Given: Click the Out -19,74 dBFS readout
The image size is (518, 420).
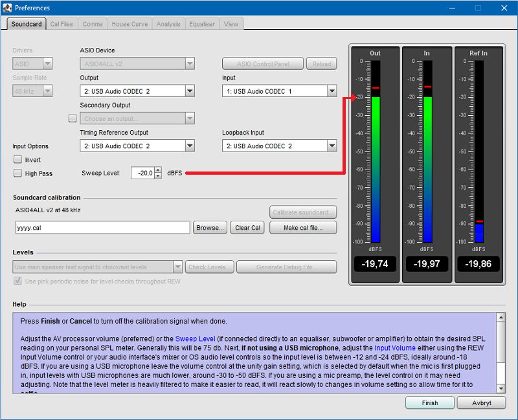Looking at the screenshot, I should click(x=375, y=264).
